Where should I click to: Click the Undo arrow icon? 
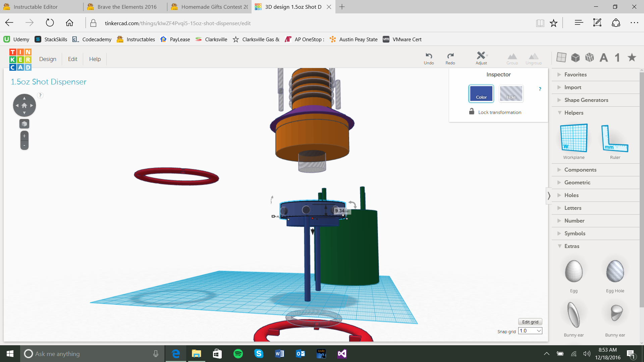click(429, 56)
